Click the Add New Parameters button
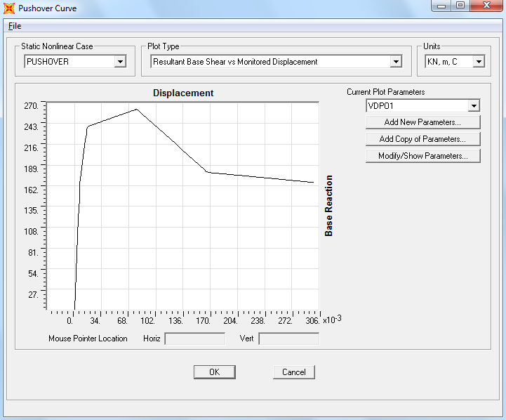506x420 pixels. [422, 122]
